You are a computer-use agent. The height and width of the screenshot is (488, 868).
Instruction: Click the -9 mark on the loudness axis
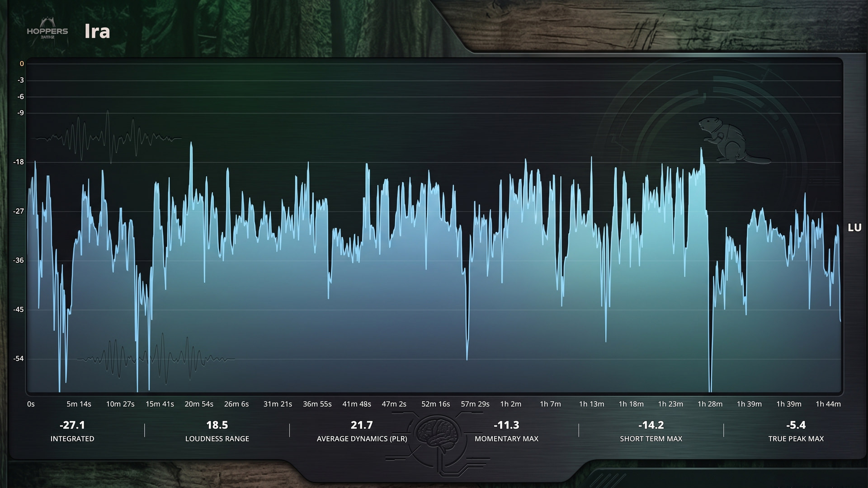21,113
